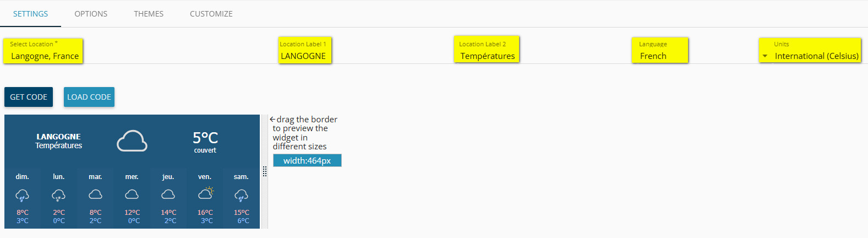Image resolution: width=868 pixels, height=238 pixels.
Task: Click the widget resize border handle
Action: (265, 171)
